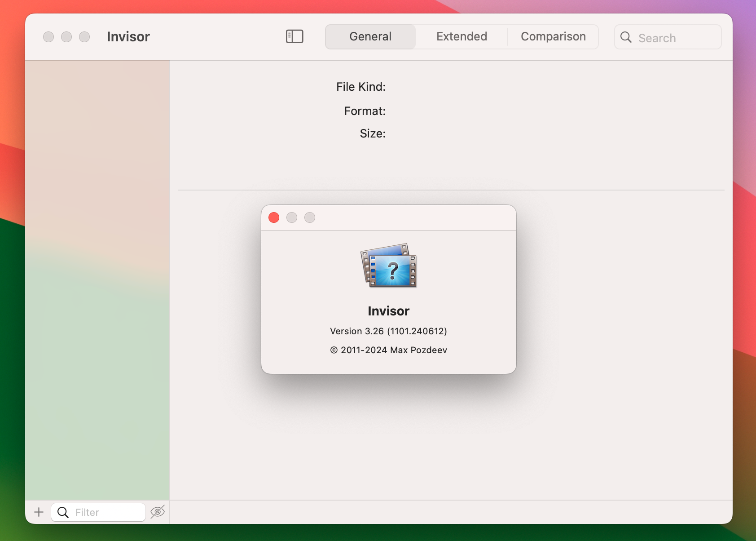Switch to the Extended tab
Image resolution: width=756 pixels, height=541 pixels.
coord(462,36)
